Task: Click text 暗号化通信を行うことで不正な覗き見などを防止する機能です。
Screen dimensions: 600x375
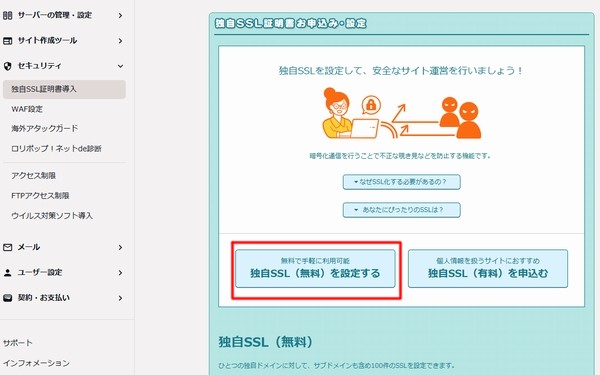Action: pyautogui.click(x=400, y=156)
